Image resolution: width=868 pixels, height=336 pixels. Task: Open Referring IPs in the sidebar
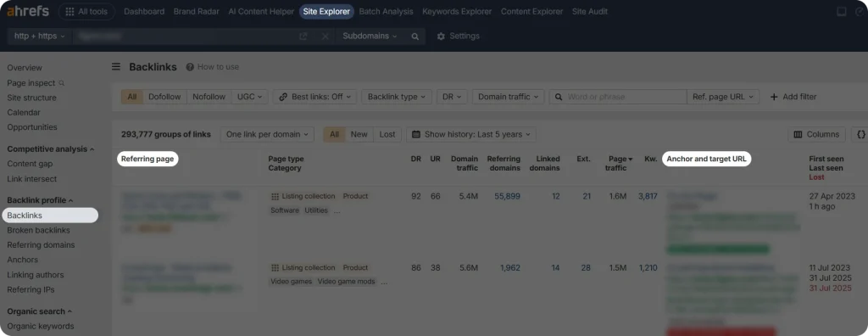click(x=31, y=289)
